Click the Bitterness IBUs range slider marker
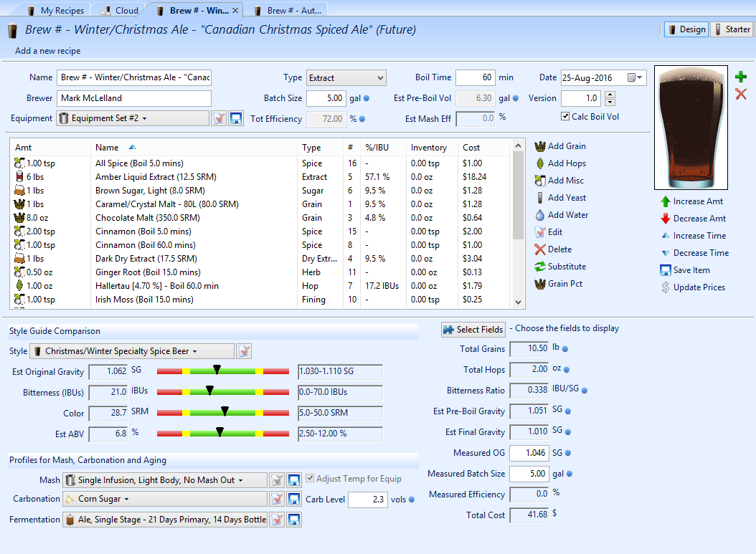 pyautogui.click(x=209, y=390)
